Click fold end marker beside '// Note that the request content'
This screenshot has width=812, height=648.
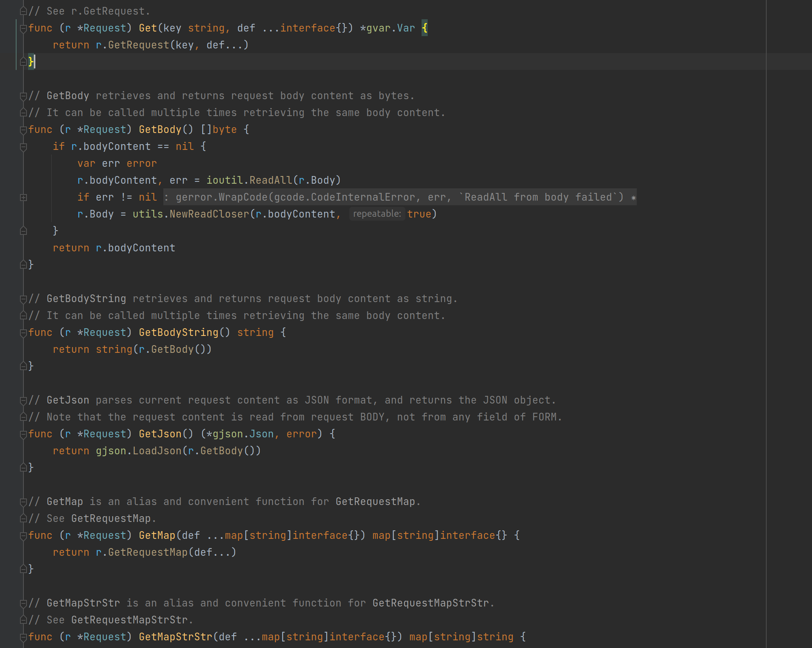click(23, 417)
